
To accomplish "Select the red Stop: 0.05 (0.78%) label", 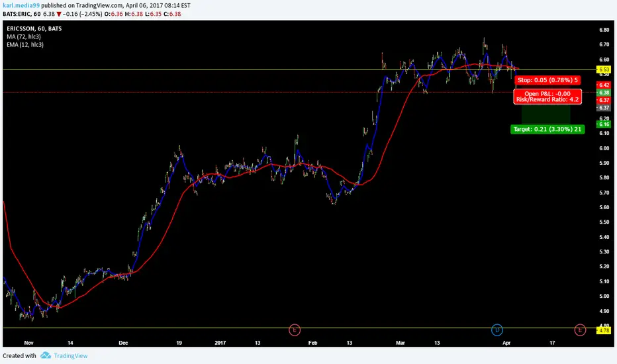I will point(547,80).
